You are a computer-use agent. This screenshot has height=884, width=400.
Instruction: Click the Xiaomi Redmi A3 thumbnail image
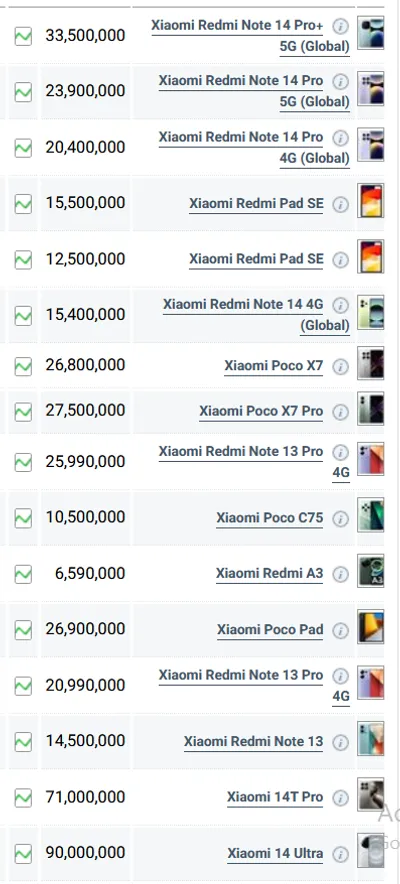[x=371, y=571]
